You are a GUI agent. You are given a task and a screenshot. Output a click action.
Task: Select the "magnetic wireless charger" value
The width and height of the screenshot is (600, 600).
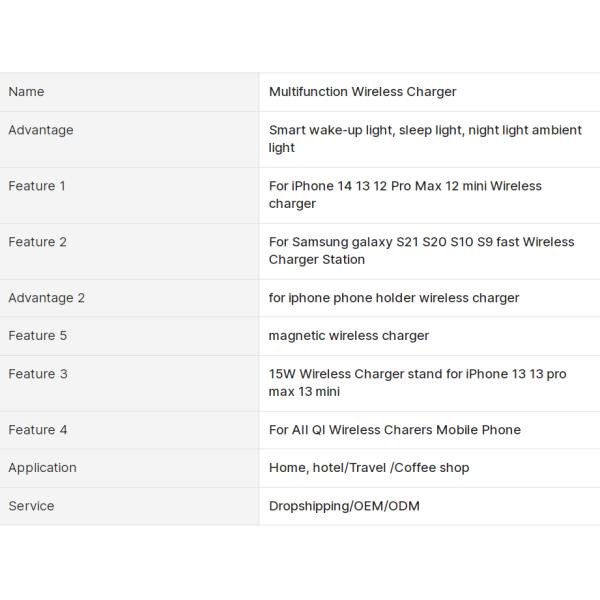349,336
